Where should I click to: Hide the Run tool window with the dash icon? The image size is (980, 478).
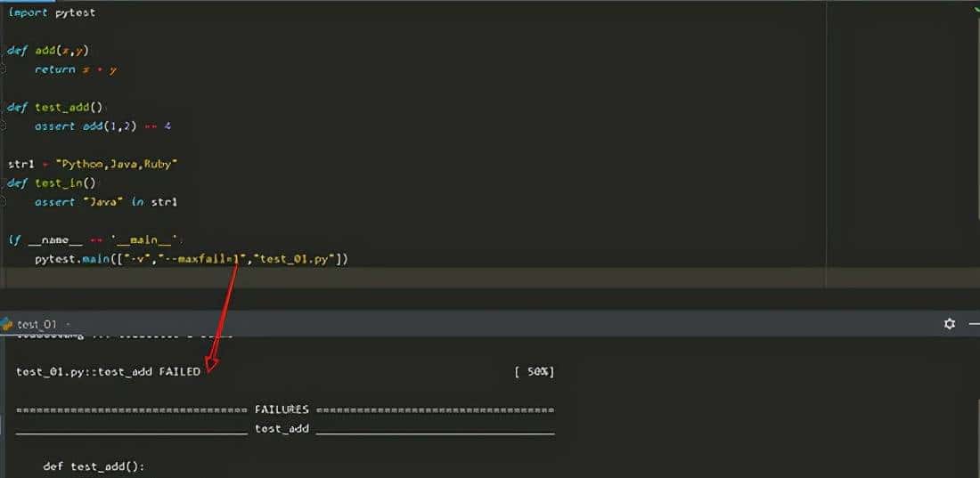(975, 324)
